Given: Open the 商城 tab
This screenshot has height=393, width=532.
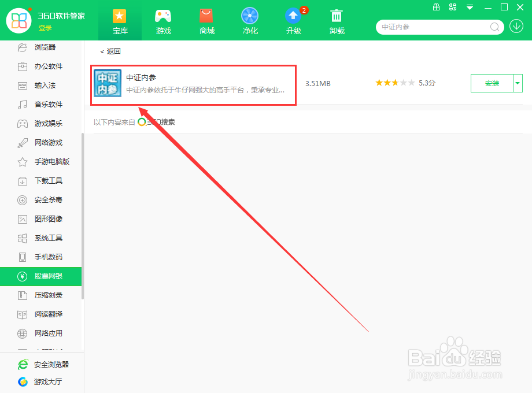Looking at the screenshot, I should (x=206, y=22).
